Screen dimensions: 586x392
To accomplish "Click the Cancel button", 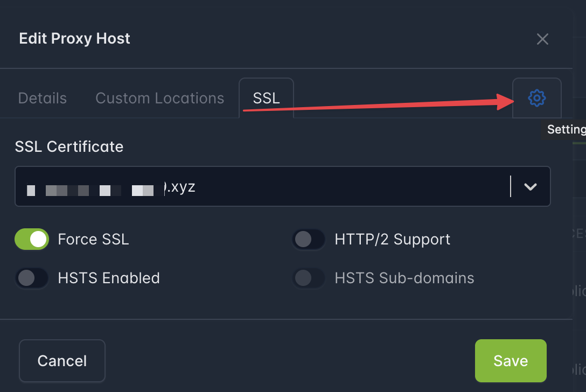I will click(x=62, y=361).
